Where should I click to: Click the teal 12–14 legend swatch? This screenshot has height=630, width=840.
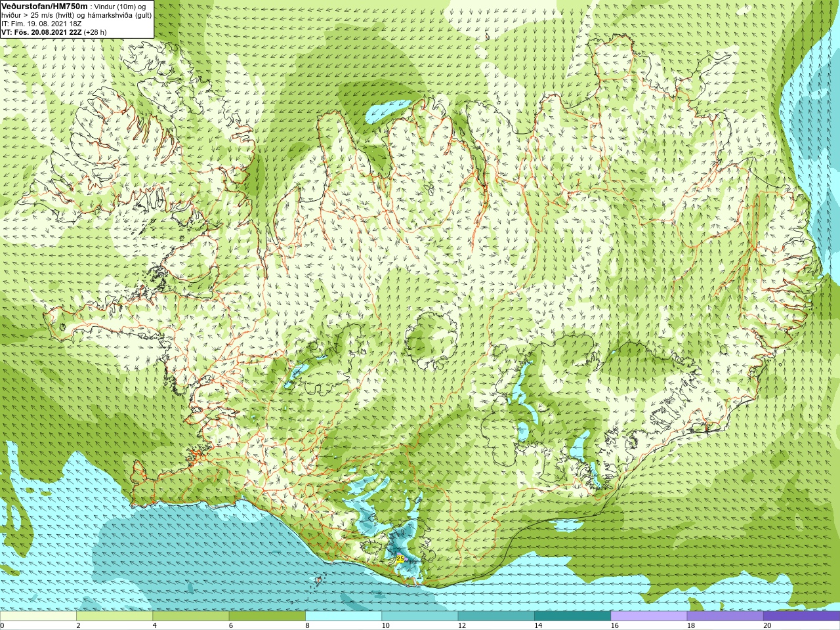tap(495, 616)
